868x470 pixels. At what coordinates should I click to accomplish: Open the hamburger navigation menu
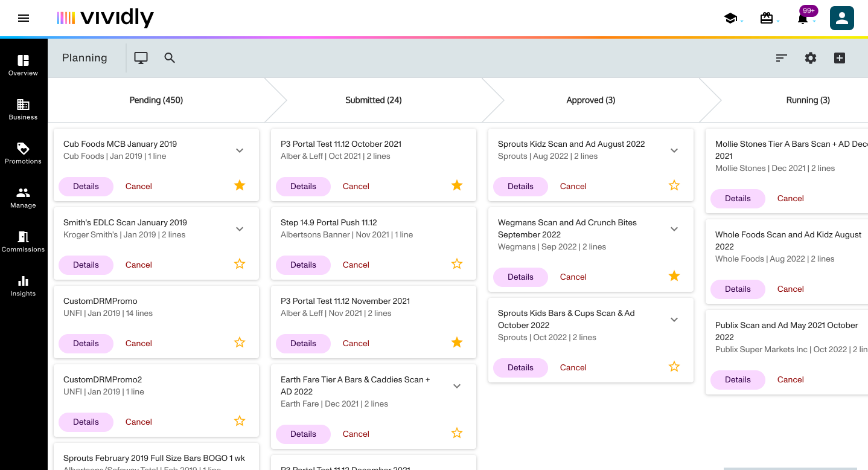coord(24,18)
